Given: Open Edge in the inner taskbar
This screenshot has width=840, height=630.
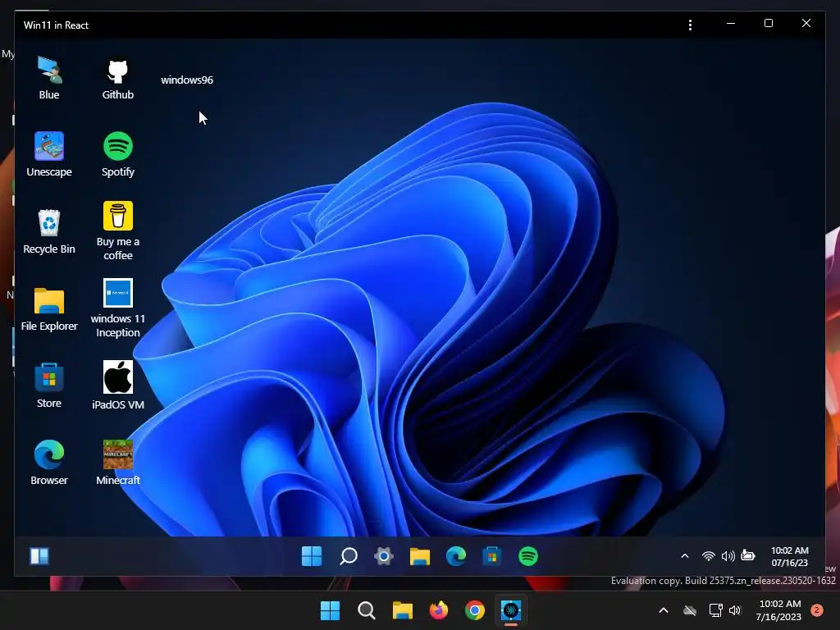Looking at the screenshot, I should (x=456, y=556).
